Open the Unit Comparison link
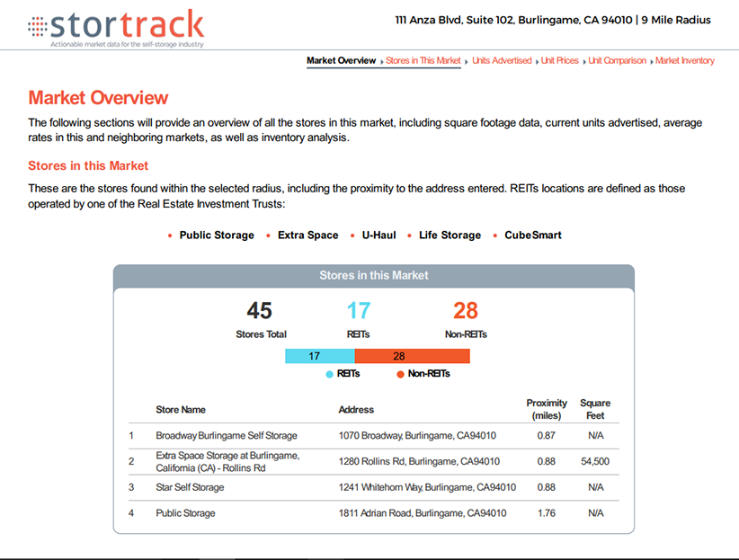The height and width of the screenshot is (560, 739). point(617,60)
